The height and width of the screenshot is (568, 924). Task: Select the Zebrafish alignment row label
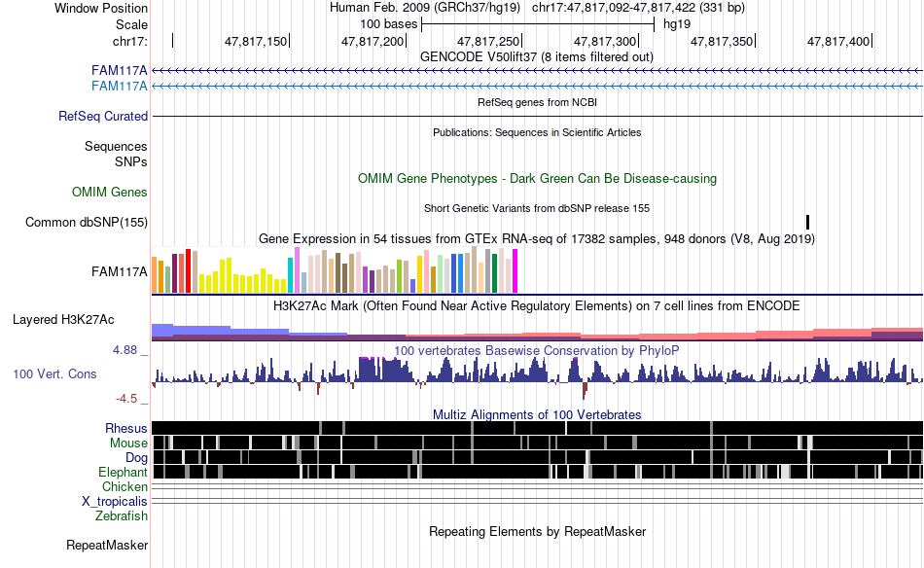coord(122,516)
